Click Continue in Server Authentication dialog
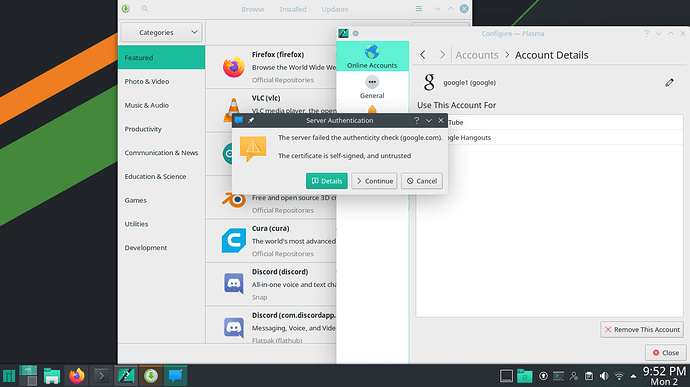Screen dimensions: 690x387 [x=374, y=181]
